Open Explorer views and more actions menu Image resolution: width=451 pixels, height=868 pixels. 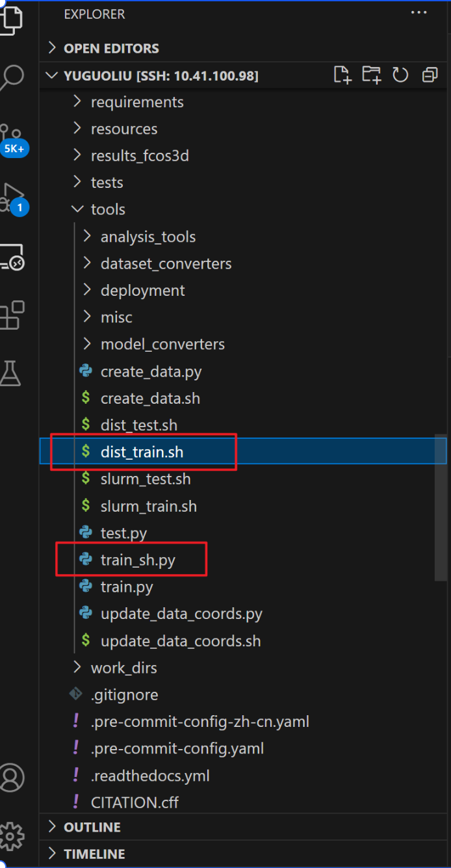[420, 13]
